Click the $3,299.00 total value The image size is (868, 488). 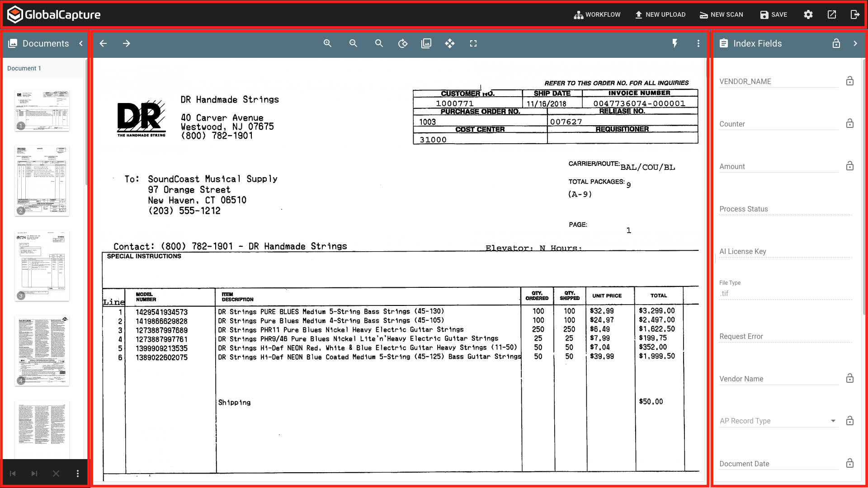[x=656, y=311]
